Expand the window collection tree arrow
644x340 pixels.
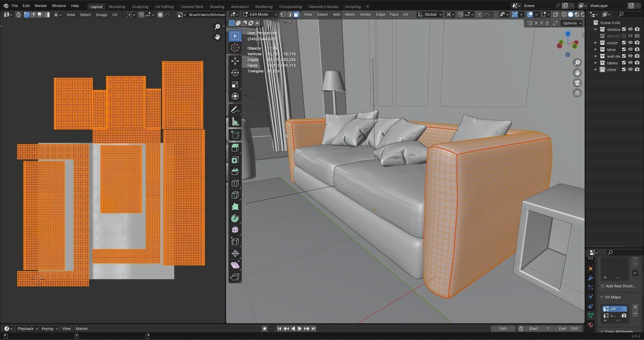596,29
